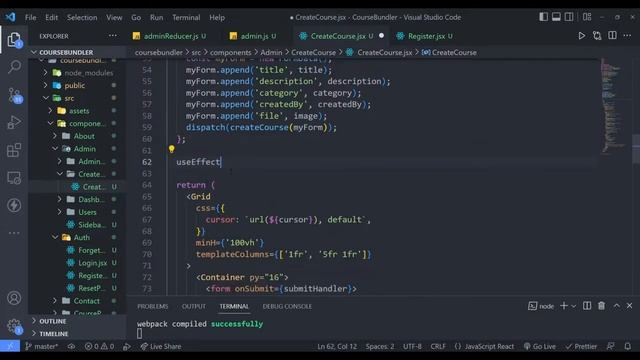Split the editor to the right
The image size is (640, 360).
coord(612,36)
